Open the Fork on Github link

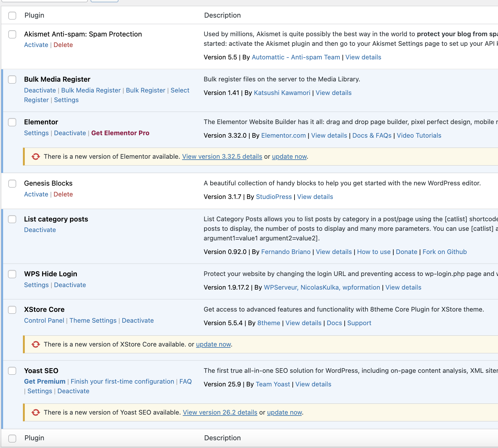click(x=444, y=252)
